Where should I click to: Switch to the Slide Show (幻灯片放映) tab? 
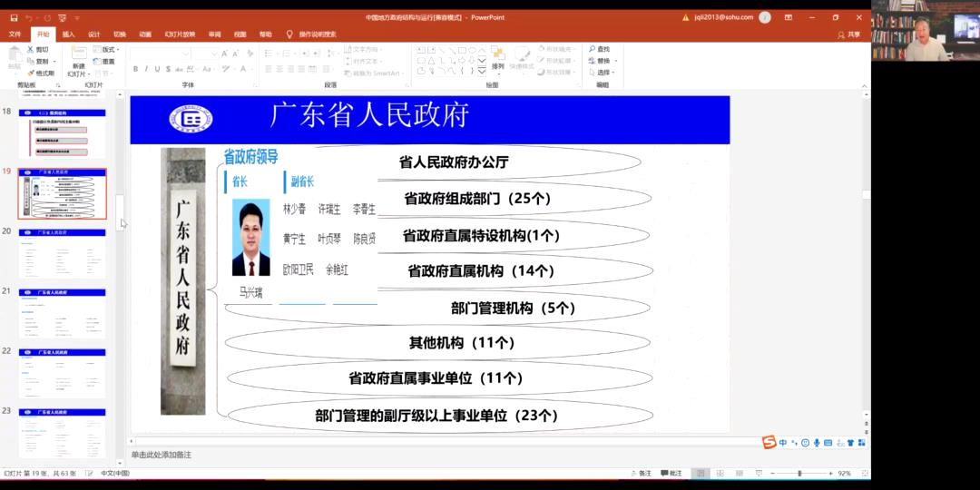(180, 34)
